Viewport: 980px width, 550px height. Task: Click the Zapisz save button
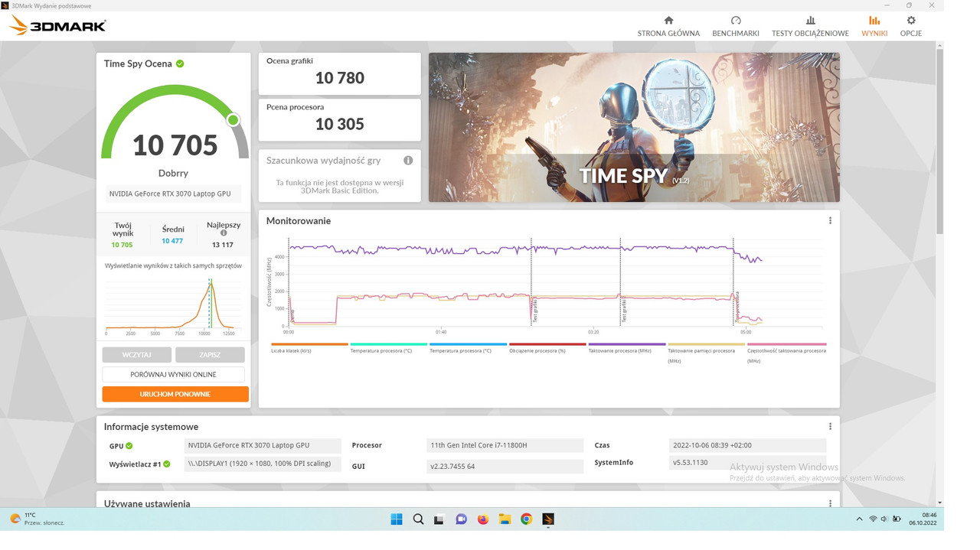[x=210, y=355]
